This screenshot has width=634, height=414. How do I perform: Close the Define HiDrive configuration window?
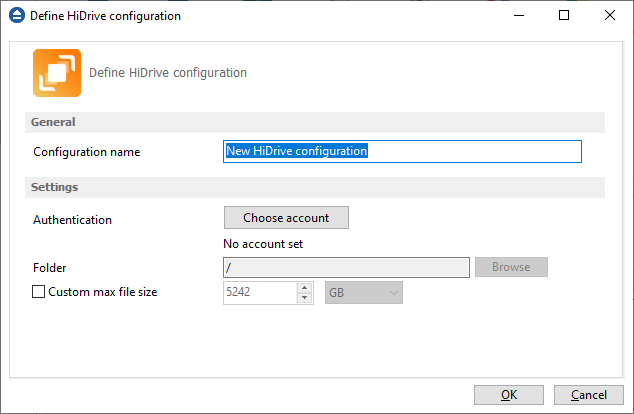(x=610, y=15)
